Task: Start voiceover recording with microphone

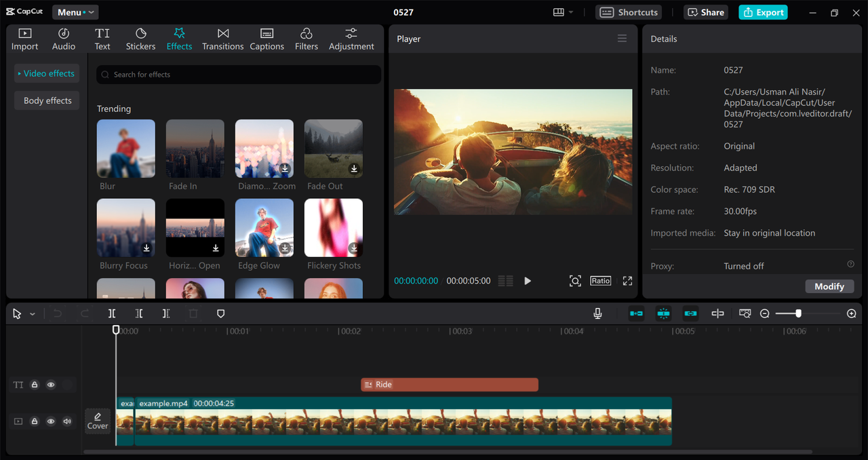Action: coord(597,313)
